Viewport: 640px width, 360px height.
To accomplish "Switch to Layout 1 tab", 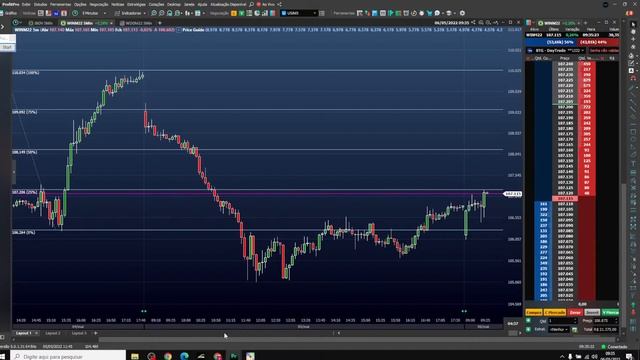I will 23,333.
